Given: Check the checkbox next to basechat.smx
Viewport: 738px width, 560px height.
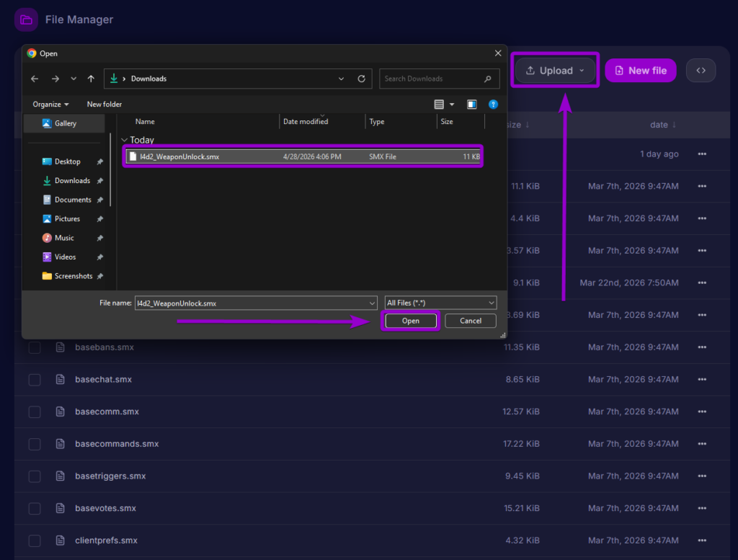Looking at the screenshot, I should [34, 379].
